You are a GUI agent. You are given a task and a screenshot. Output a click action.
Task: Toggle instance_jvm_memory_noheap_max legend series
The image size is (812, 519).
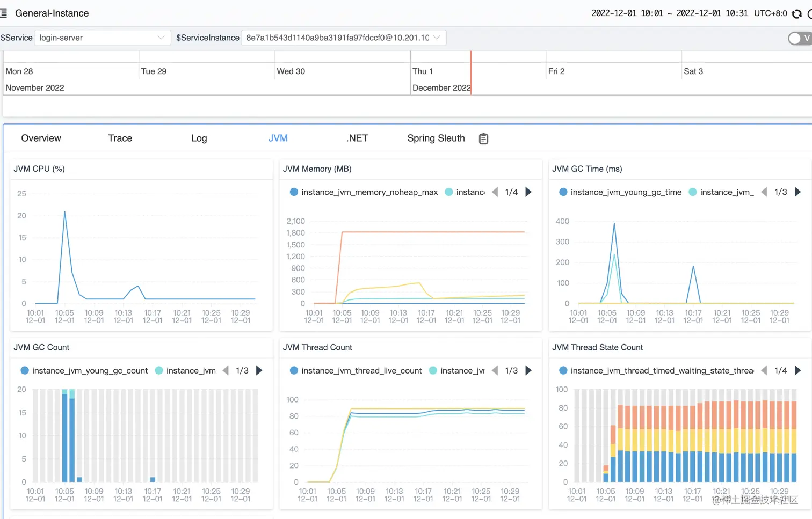(364, 192)
